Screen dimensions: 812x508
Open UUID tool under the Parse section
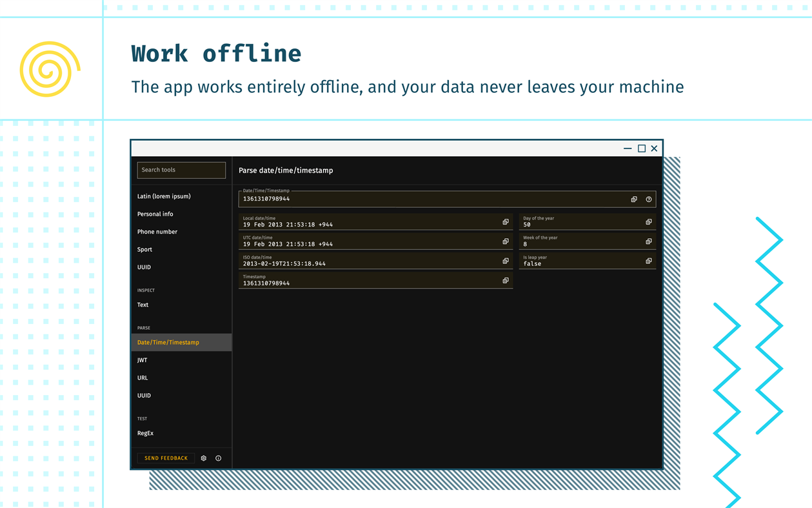[x=144, y=396]
